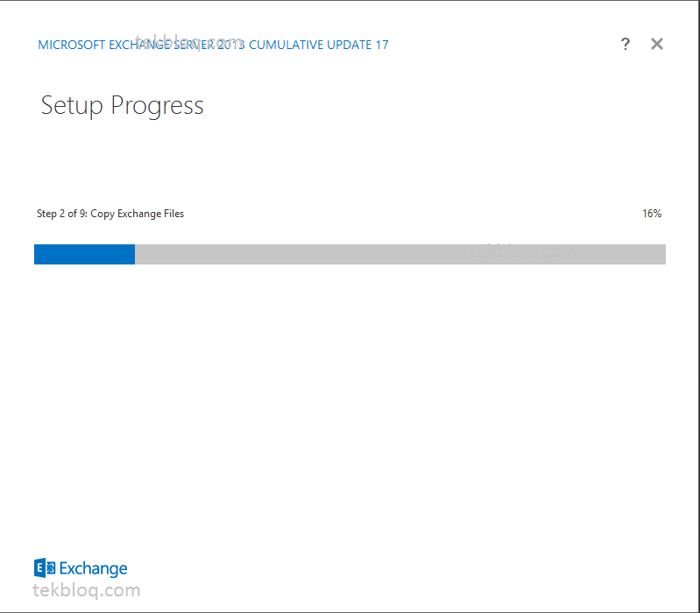Screen dimensions: 700x613
Task: Close the Exchange setup window
Action: [657, 44]
